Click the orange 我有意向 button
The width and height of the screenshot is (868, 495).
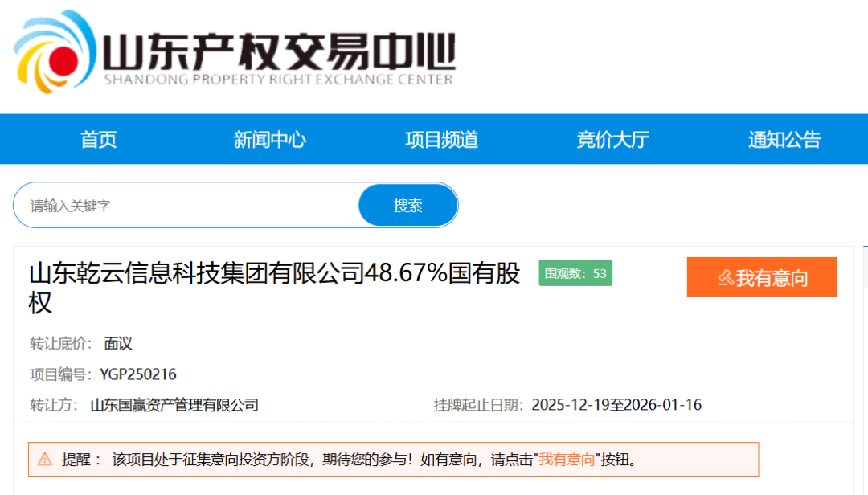[762, 276]
